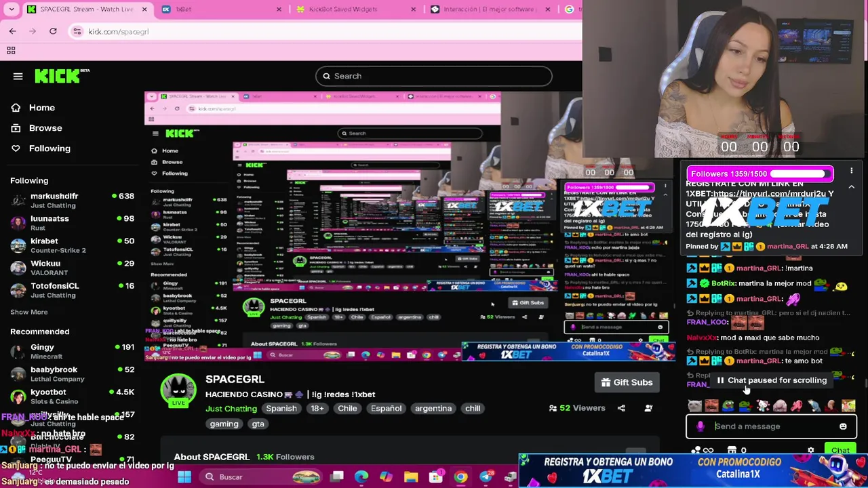Screen dimensions: 868x488
Task: Click the Followers 1359/1500 goal bar
Action: pos(760,174)
